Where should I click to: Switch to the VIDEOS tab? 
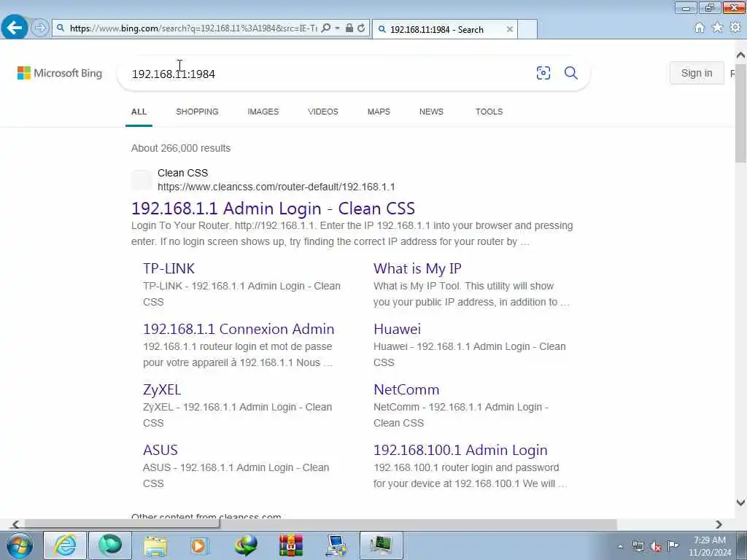click(323, 112)
